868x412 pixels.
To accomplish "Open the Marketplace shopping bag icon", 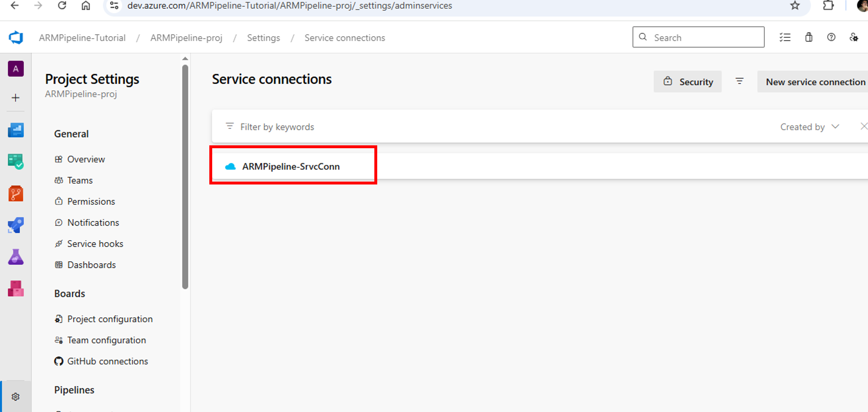I will [809, 37].
